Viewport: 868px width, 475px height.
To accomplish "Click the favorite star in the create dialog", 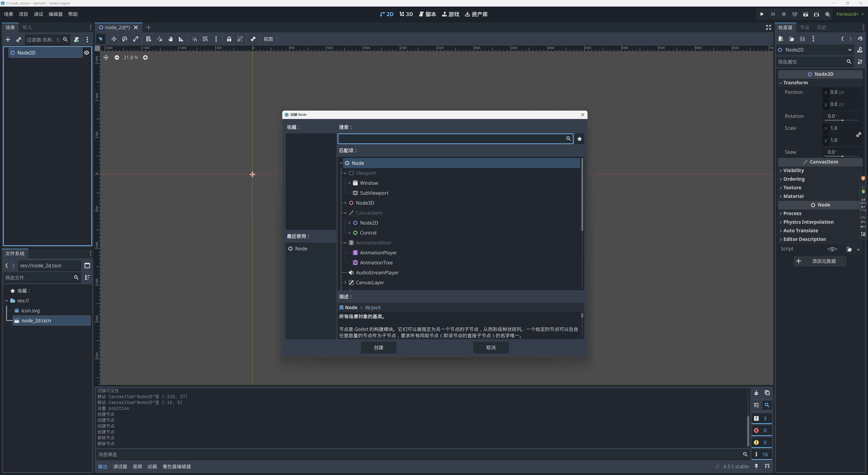I will 579,139.
